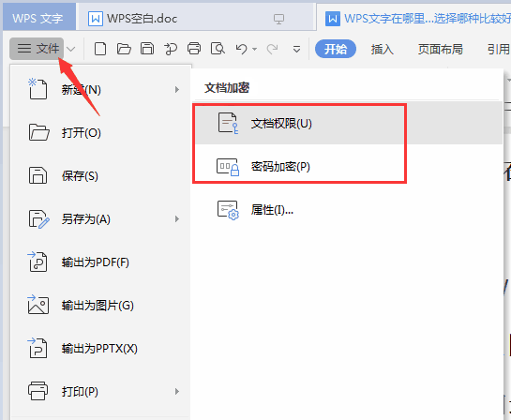
Task: Click the print toolbar icon
Action: tap(194, 49)
